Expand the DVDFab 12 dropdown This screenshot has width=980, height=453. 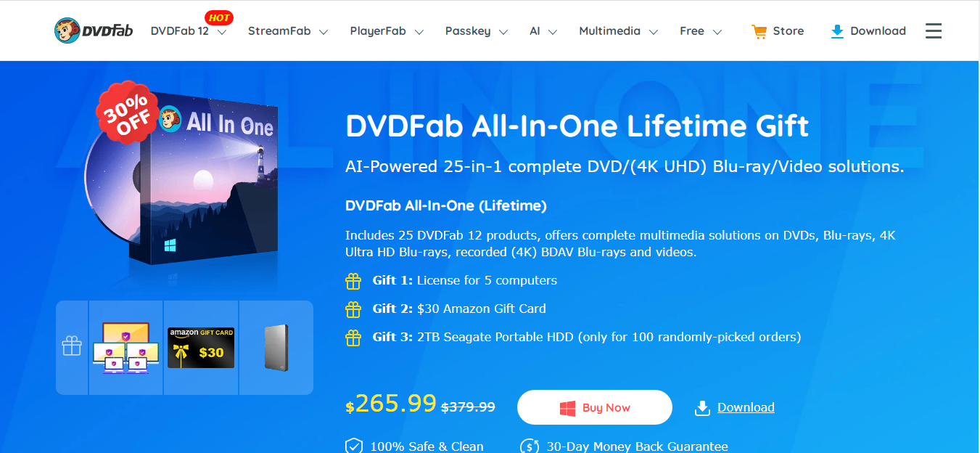(189, 31)
